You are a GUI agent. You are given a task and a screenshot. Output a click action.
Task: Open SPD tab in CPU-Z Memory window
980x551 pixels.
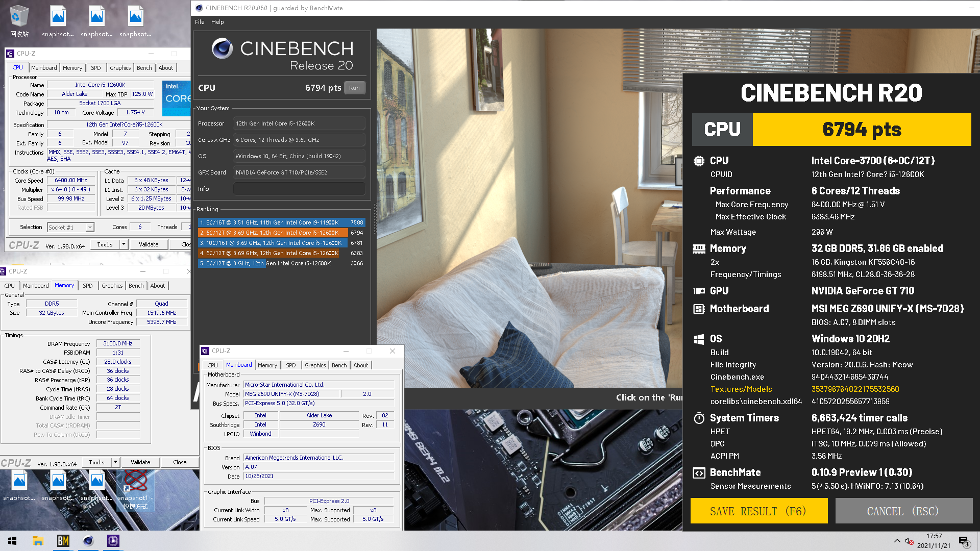click(88, 286)
